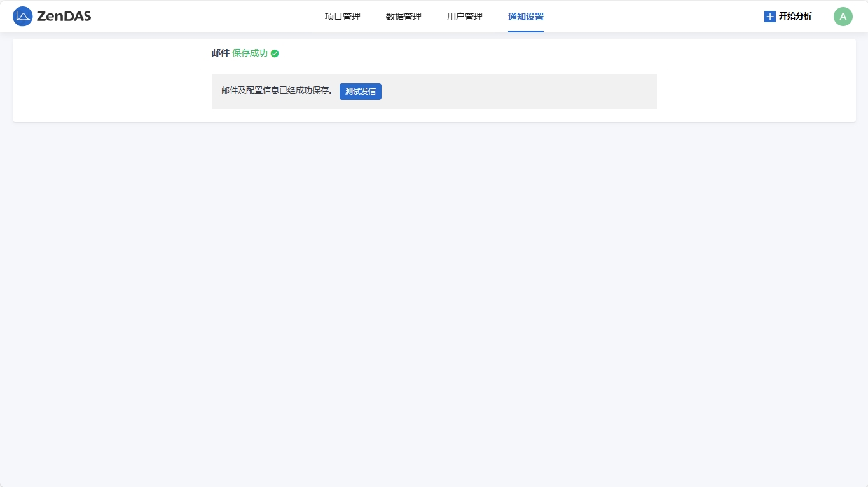Click the 邮件 section heading

click(x=220, y=53)
